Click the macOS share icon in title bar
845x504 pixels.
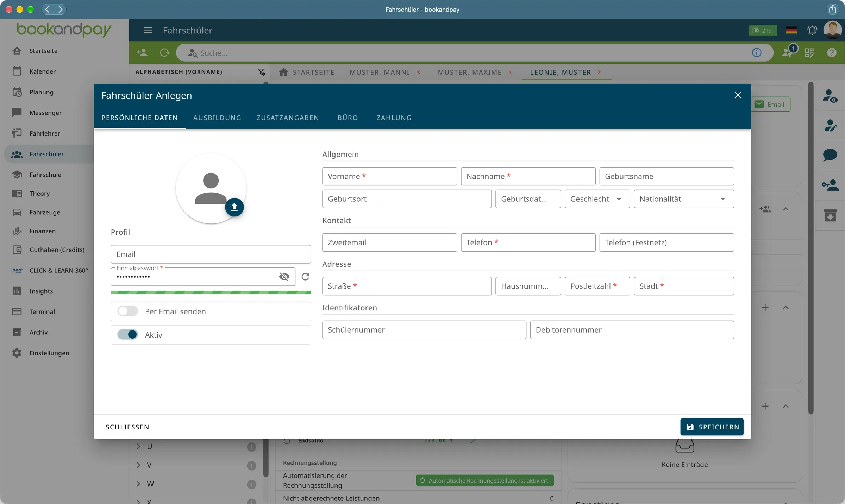[x=832, y=9]
